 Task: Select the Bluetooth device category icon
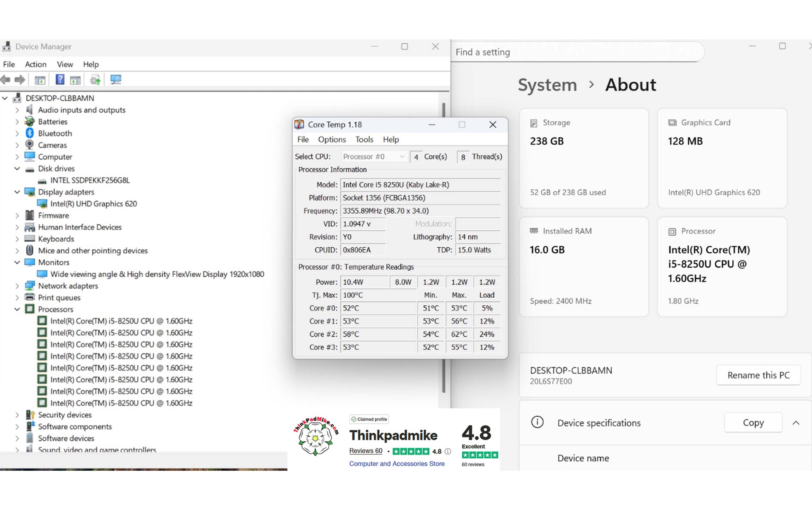(x=29, y=133)
